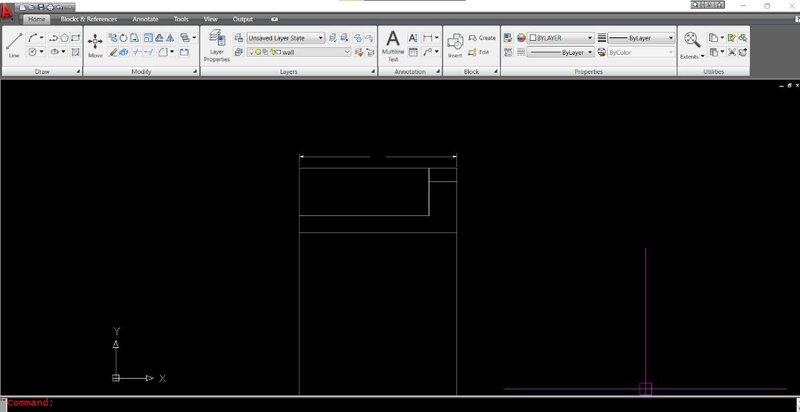Switch to the Tools tab
Image resolution: width=800 pixels, height=412 pixels.
click(181, 19)
